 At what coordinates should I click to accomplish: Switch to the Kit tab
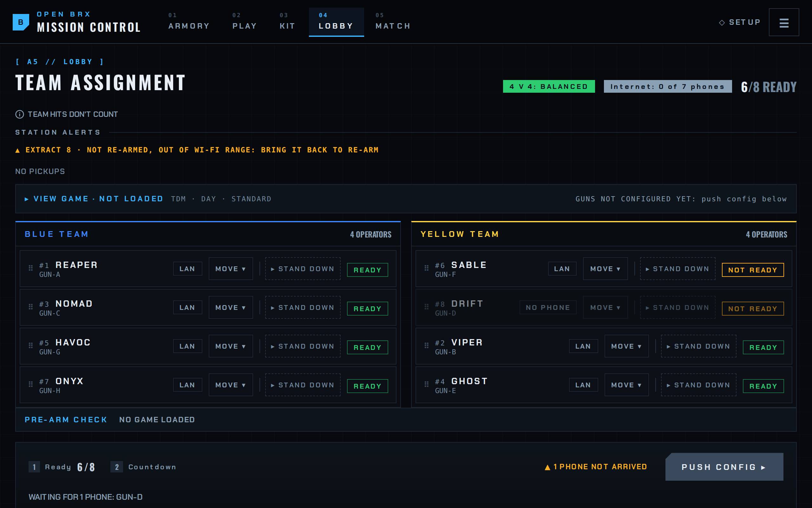click(287, 22)
